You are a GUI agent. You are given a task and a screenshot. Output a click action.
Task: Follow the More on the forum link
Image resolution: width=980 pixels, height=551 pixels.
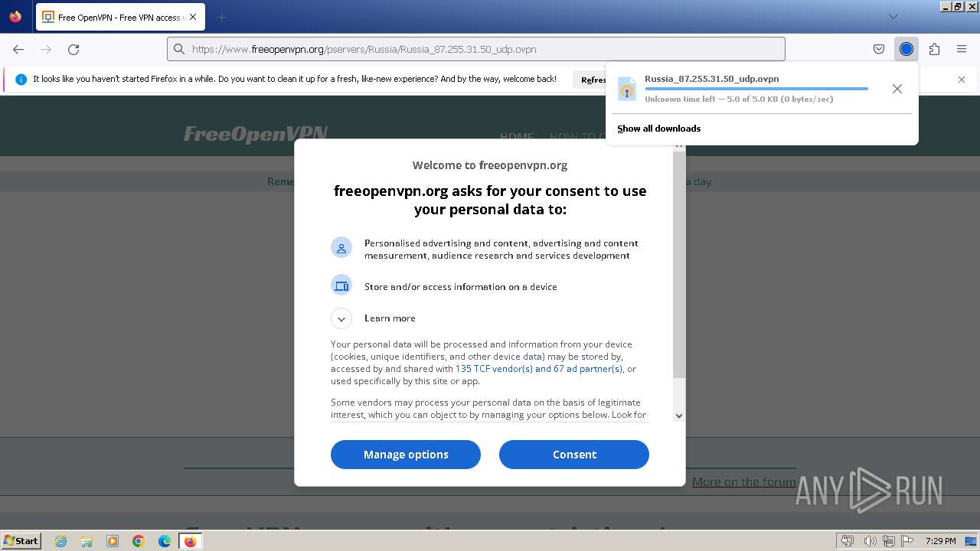pyautogui.click(x=743, y=481)
